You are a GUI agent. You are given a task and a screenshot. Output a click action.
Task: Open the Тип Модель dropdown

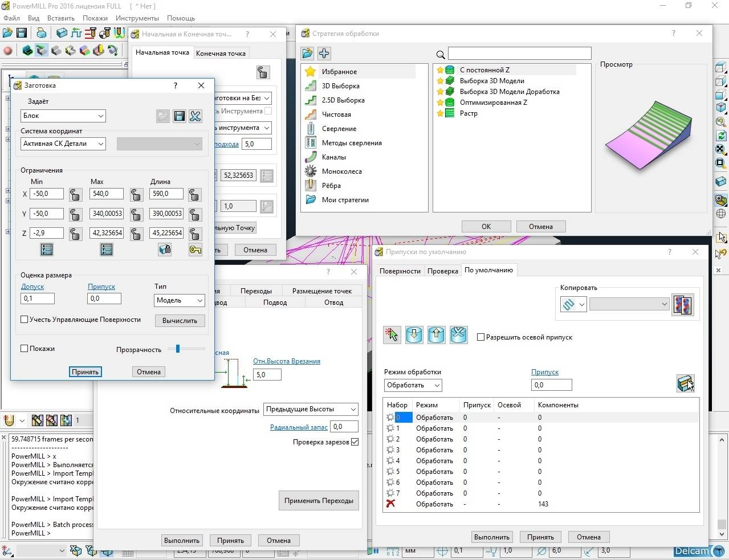179,300
